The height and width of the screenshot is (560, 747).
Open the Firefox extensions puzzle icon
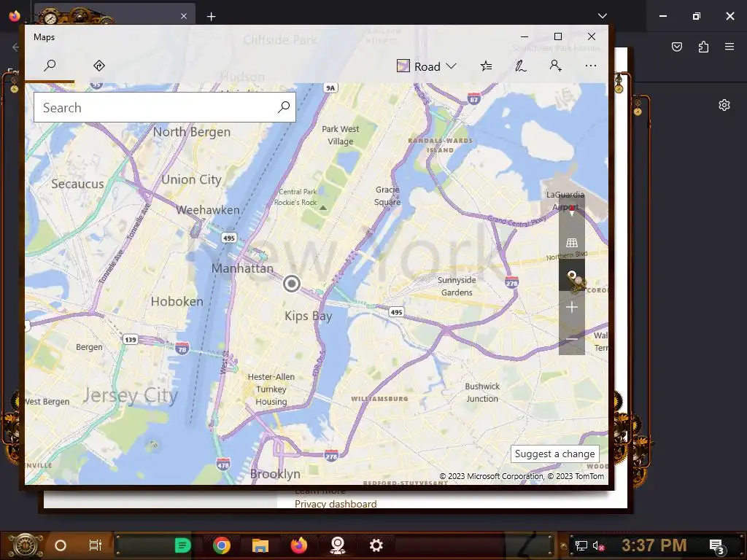click(x=703, y=47)
